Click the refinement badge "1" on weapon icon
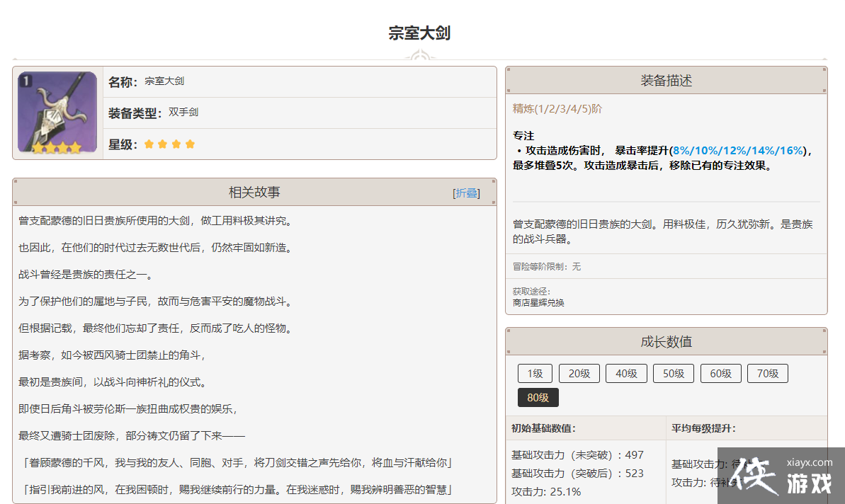The image size is (845, 504). (25, 81)
